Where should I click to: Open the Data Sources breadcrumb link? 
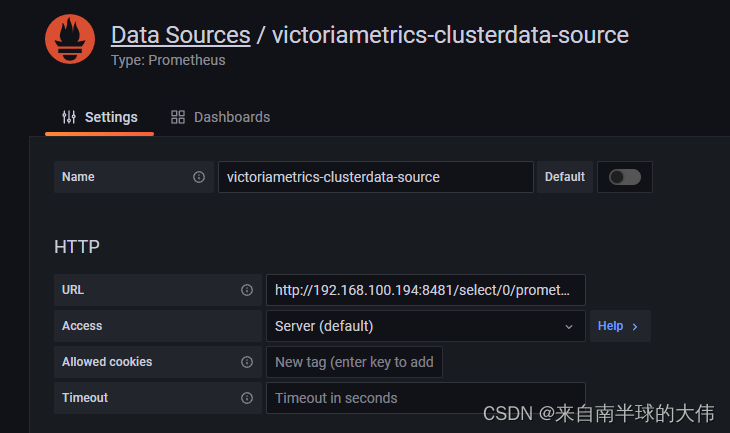click(181, 35)
